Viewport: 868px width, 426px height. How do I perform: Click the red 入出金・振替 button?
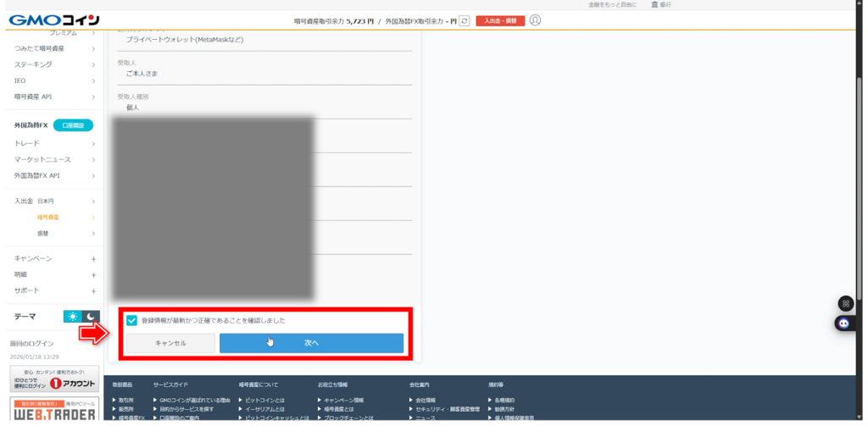point(499,20)
